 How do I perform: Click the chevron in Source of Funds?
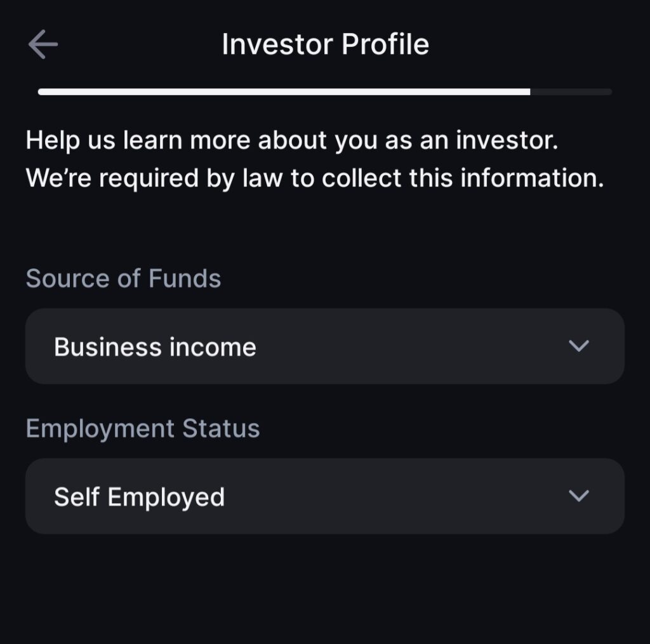[578, 346]
